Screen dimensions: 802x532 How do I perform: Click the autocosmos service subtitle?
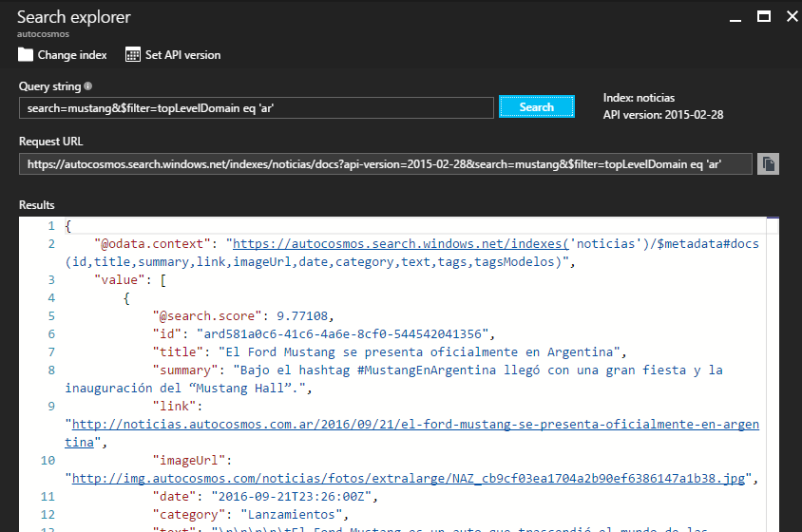point(43,34)
